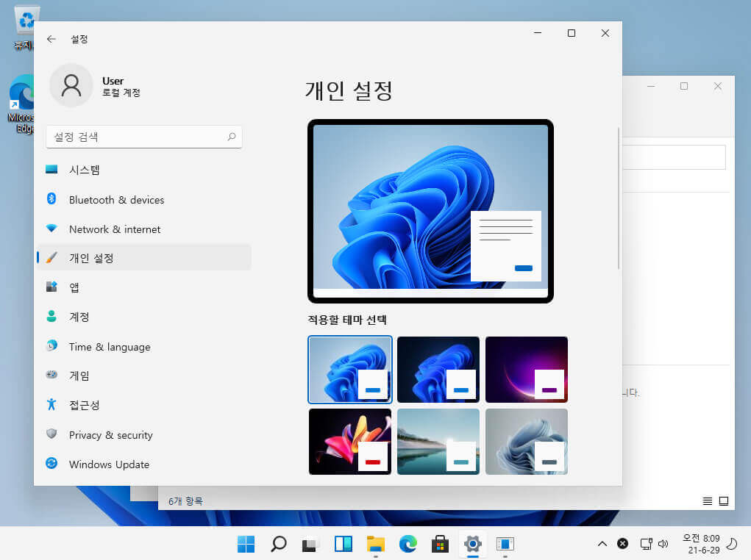Expand the hidden system tray icons chevron
The height and width of the screenshot is (560, 751).
click(x=602, y=544)
